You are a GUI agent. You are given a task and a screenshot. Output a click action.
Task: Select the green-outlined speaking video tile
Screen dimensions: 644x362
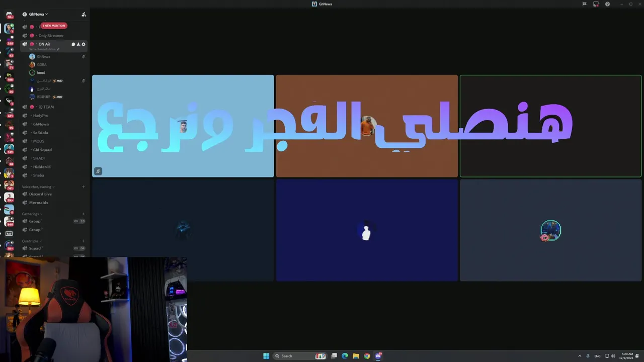[x=551, y=126]
